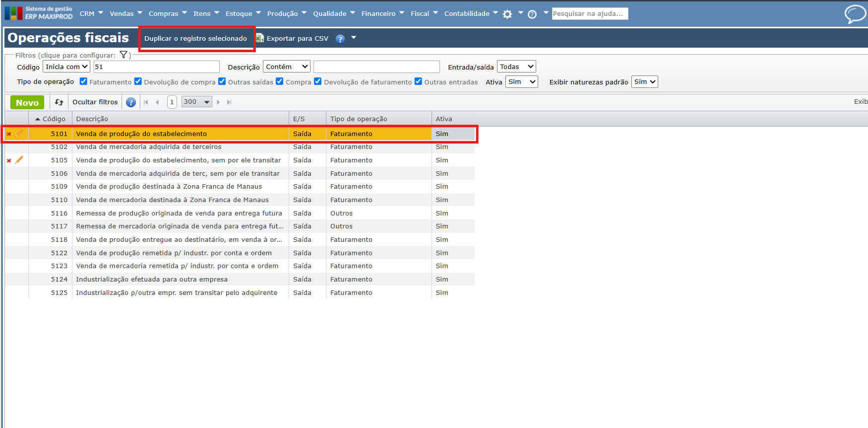Click the empty Descrição filter input
Viewport: 868px width, 428px height.
(376, 67)
